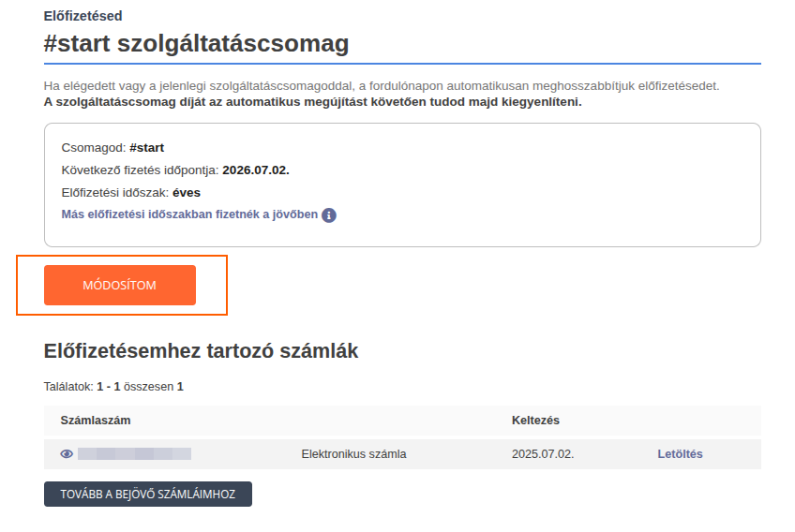Click the bold notice about the package fee
This screenshot has height=532, width=795.
coord(312,101)
